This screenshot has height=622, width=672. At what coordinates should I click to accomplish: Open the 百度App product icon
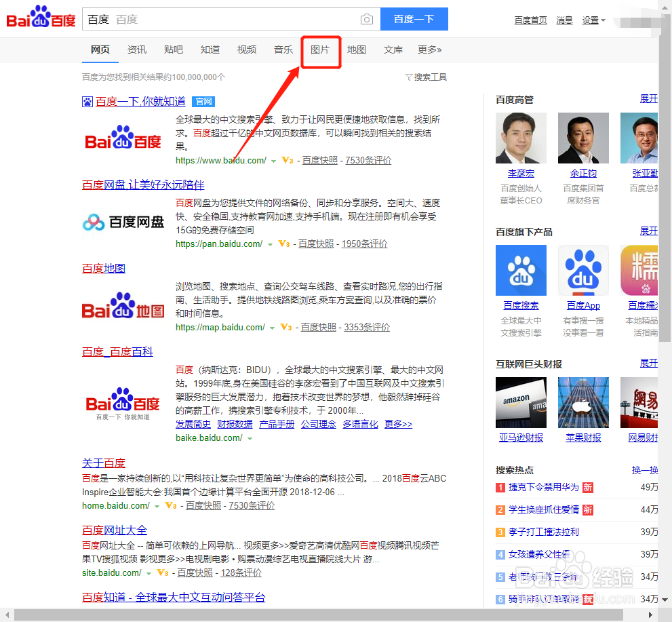[x=583, y=271]
